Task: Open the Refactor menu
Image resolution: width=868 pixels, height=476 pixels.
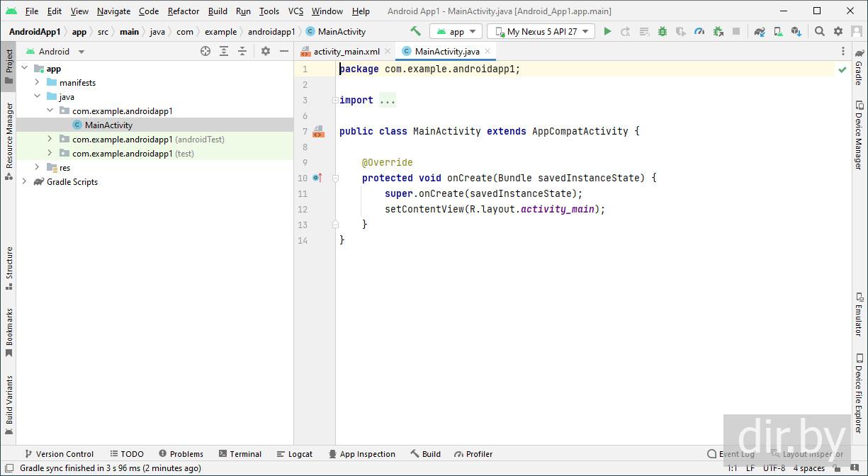Action: (184, 11)
